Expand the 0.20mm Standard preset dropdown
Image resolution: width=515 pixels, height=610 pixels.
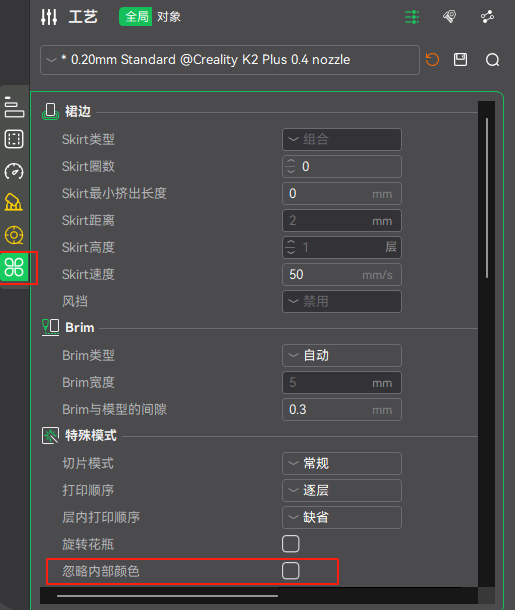coord(229,60)
